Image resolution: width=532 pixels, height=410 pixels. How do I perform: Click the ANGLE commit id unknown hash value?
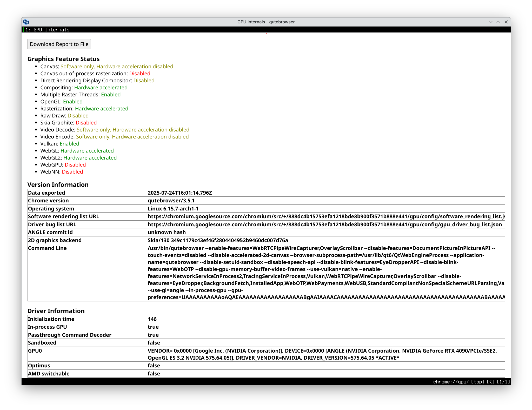tap(167, 232)
